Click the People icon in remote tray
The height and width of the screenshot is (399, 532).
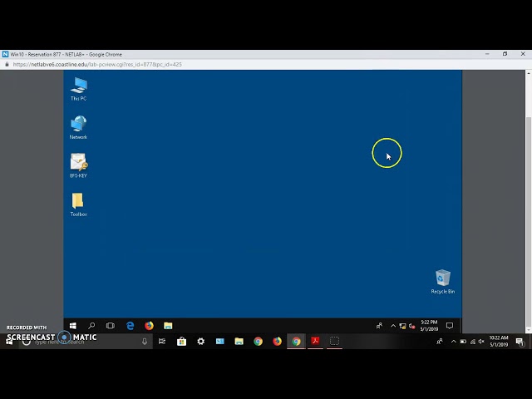tap(379, 326)
